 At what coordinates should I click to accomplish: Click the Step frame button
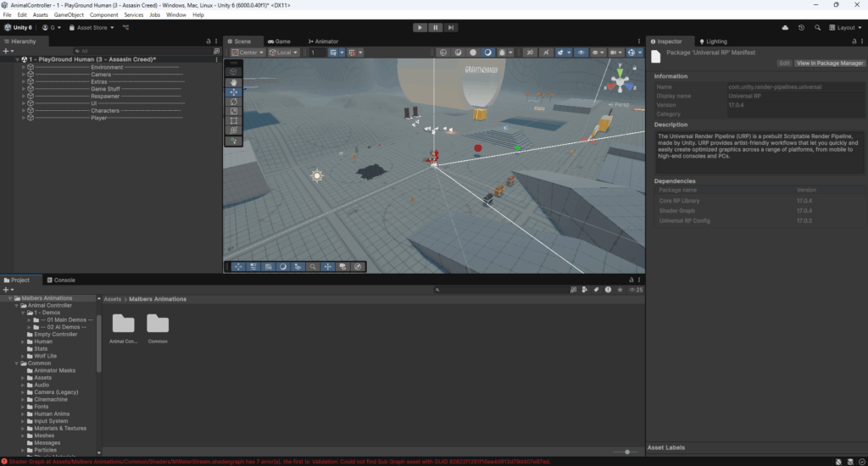point(451,28)
